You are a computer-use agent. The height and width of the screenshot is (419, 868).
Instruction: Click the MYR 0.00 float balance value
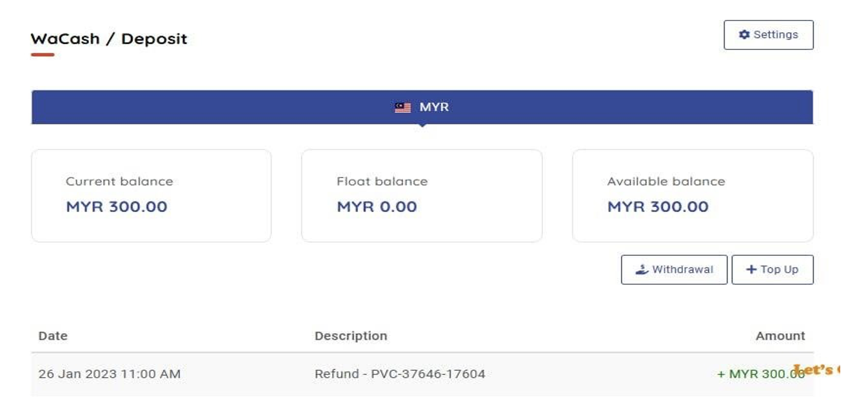(377, 207)
